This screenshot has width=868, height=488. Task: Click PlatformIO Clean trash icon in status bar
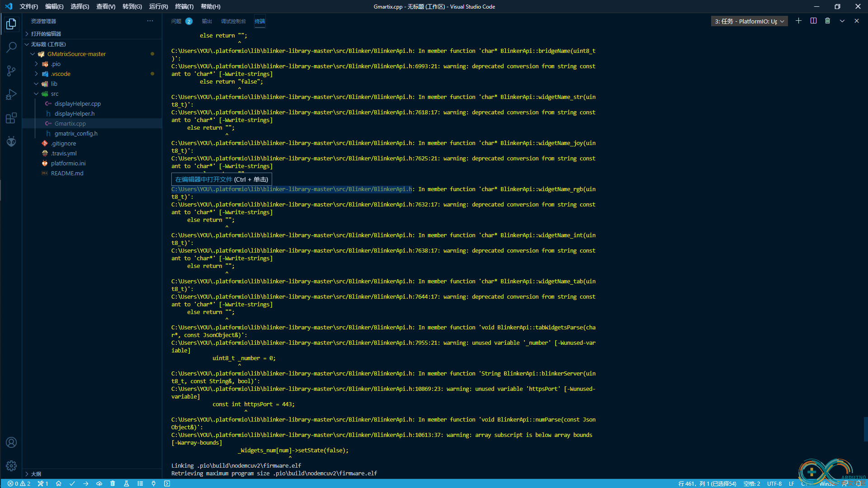pyautogui.click(x=113, y=483)
